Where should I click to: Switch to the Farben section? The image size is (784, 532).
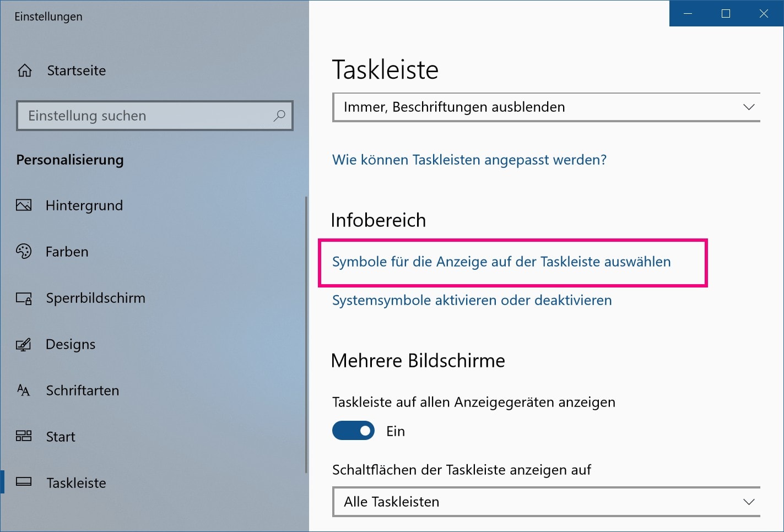tap(67, 252)
